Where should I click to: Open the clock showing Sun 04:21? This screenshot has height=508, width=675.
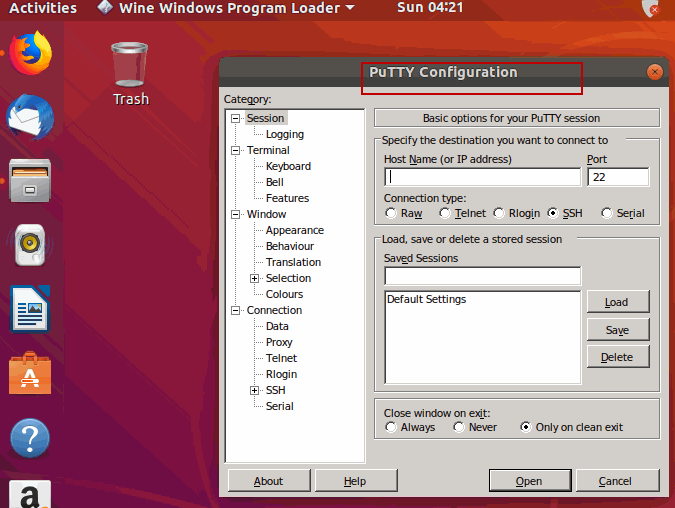point(430,8)
